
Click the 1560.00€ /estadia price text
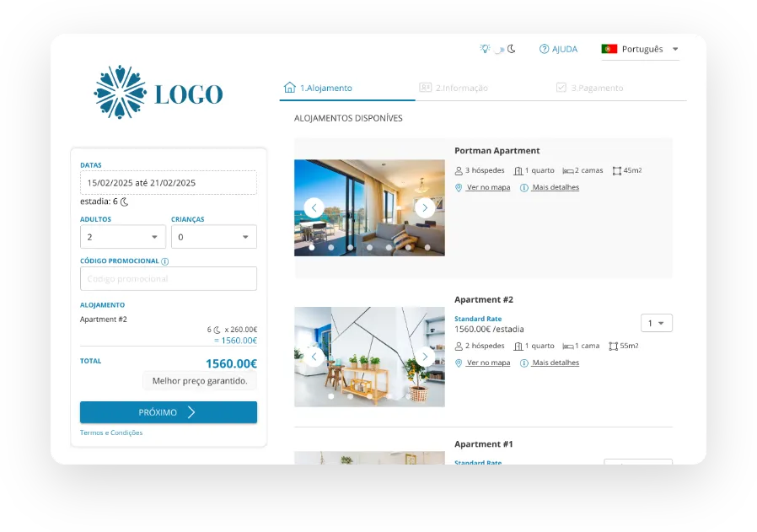(489, 330)
